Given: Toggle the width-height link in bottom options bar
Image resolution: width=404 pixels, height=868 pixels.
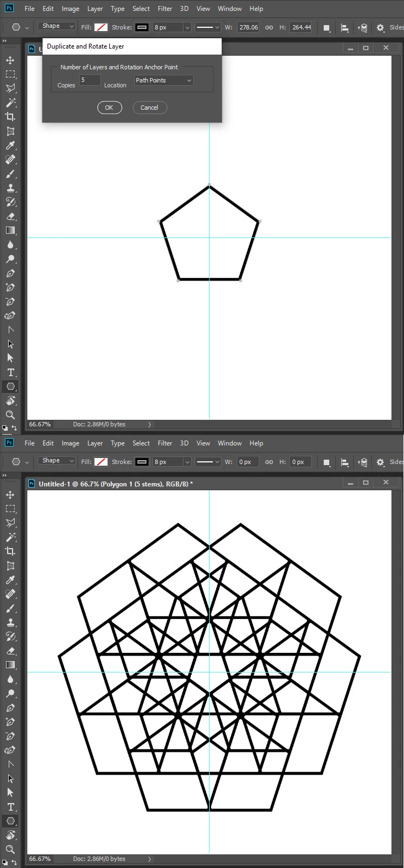Looking at the screenshot, I should click(269, 462).
